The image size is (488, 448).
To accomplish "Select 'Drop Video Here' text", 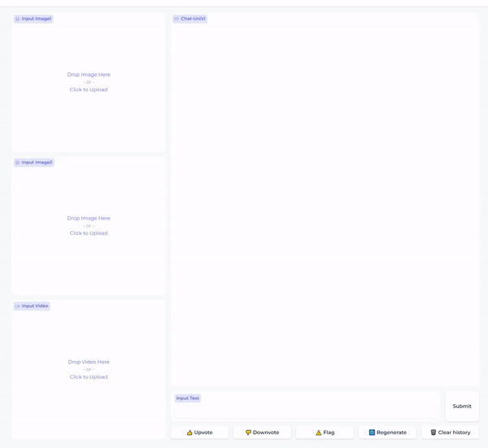I will pos(89,362).
